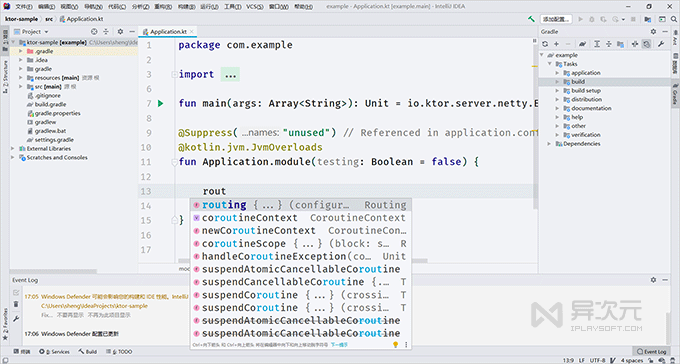Click the Event Log button in the status bar
Screen dimensions: 680x364
651,352
